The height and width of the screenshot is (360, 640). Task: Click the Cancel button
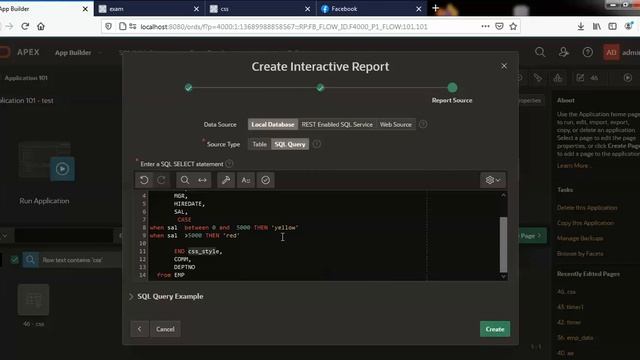click(x=165, y=329)
